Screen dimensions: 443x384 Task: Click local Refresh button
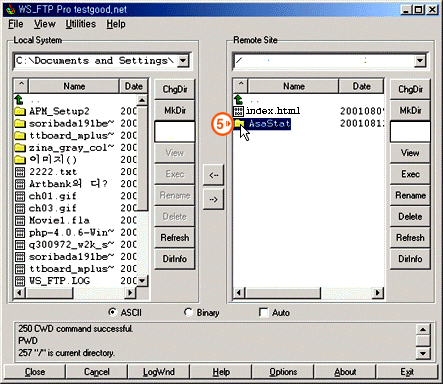click(x=175, y=238)
